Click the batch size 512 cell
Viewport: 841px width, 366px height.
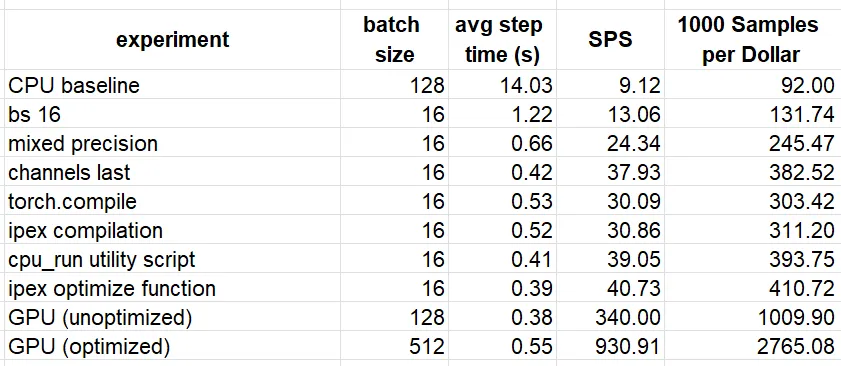click(395, 346)
